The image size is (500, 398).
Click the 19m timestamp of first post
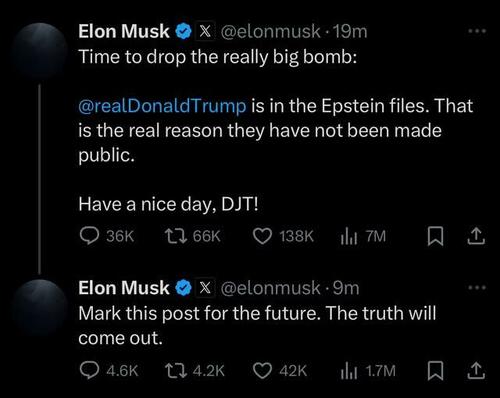pos(350,32)
